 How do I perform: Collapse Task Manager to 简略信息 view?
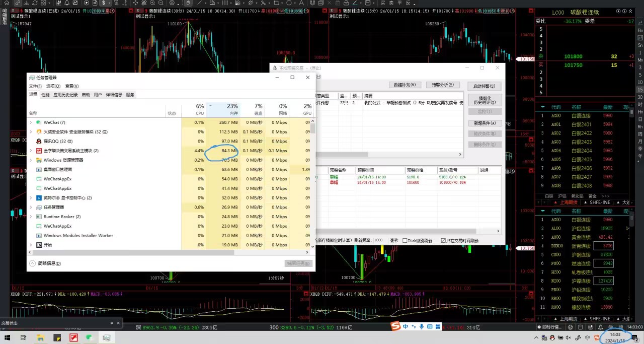coord(45,263)
